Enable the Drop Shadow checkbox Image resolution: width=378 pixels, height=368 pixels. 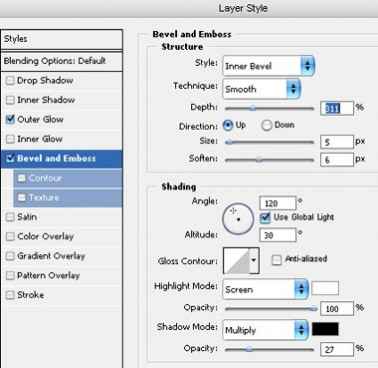[x=10, y=81]
